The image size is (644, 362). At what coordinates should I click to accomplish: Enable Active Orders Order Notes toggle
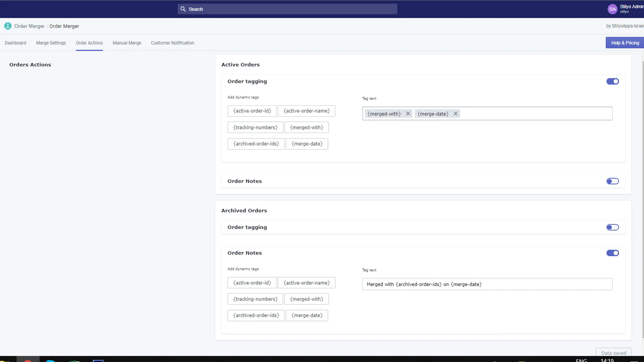point(613,181)
